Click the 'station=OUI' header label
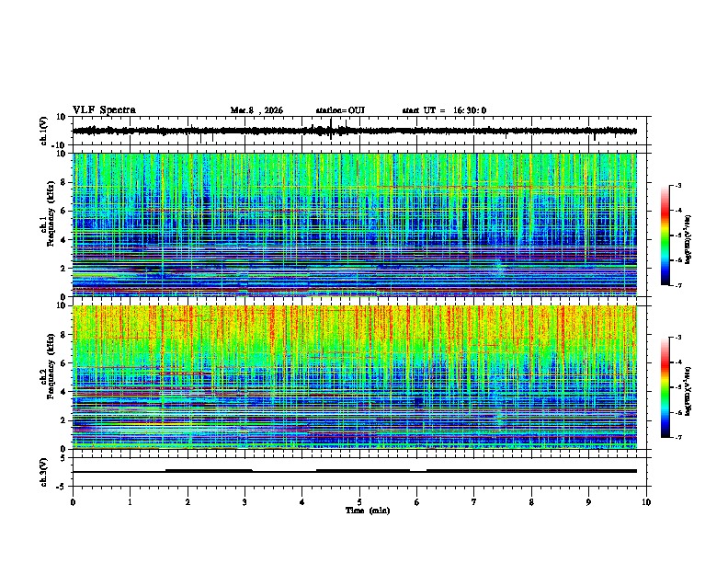Viewport: 728px width, 563px height. [340, 110]
